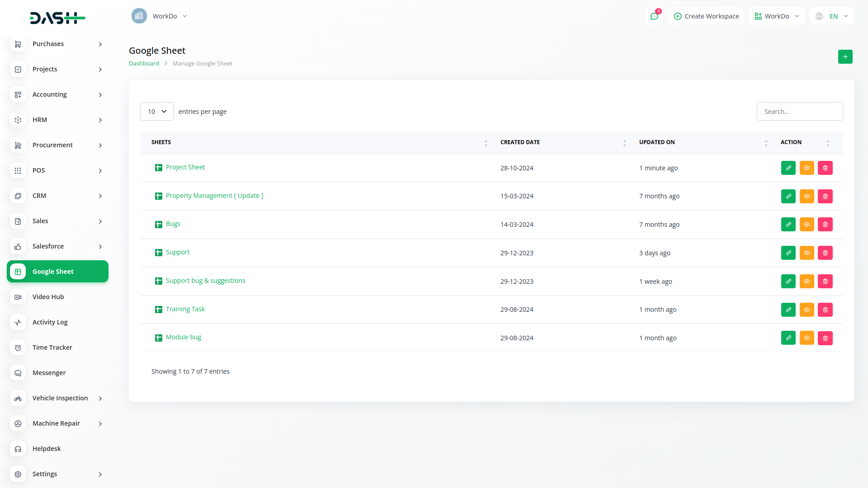Focus the Search input field
868x488 pixels.
(799, 112)
